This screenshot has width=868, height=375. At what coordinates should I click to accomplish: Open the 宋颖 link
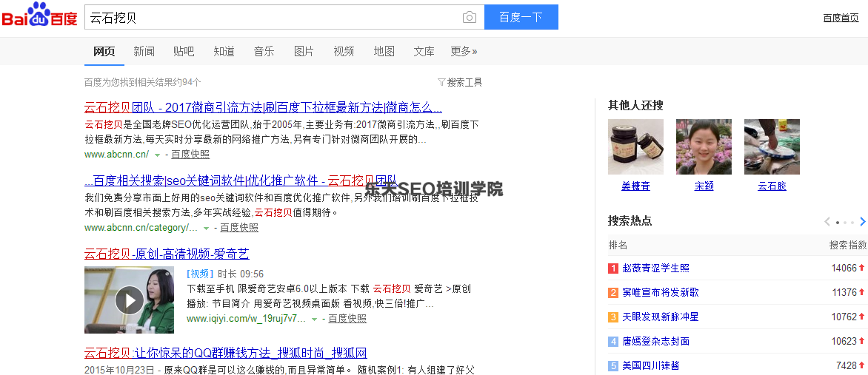pos(704,186)
